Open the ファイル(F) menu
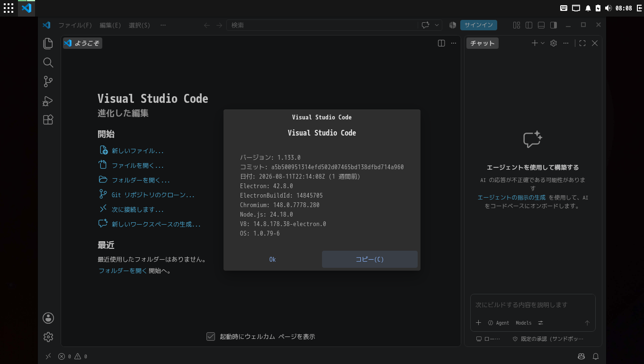The image size is (644, 364). pyautogui.click(x=75, y=25)
